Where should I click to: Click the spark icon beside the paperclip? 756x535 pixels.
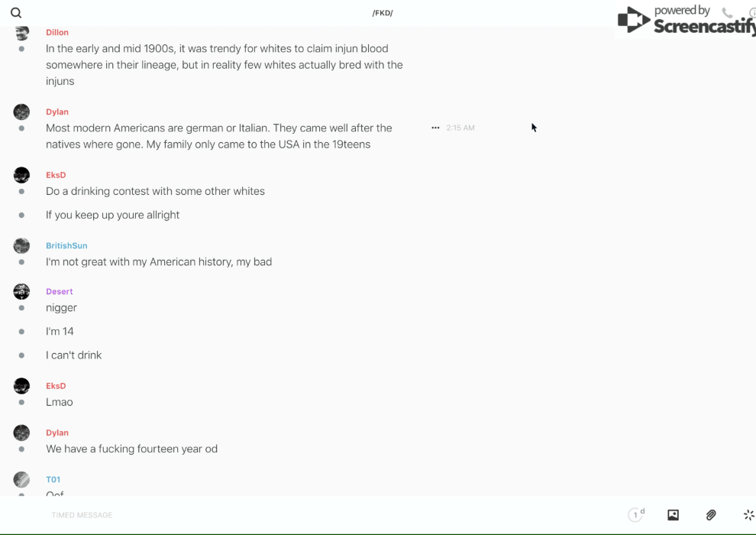click(x=749, y=515)
